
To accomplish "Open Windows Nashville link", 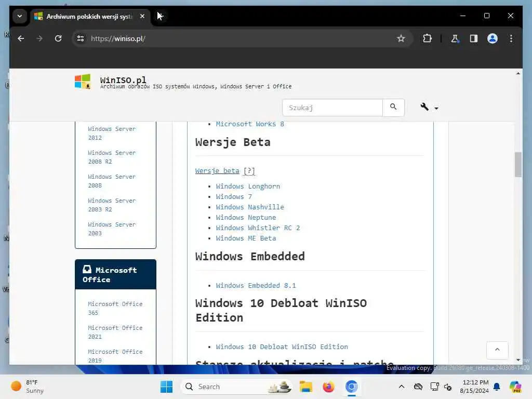I will (250, 207).
